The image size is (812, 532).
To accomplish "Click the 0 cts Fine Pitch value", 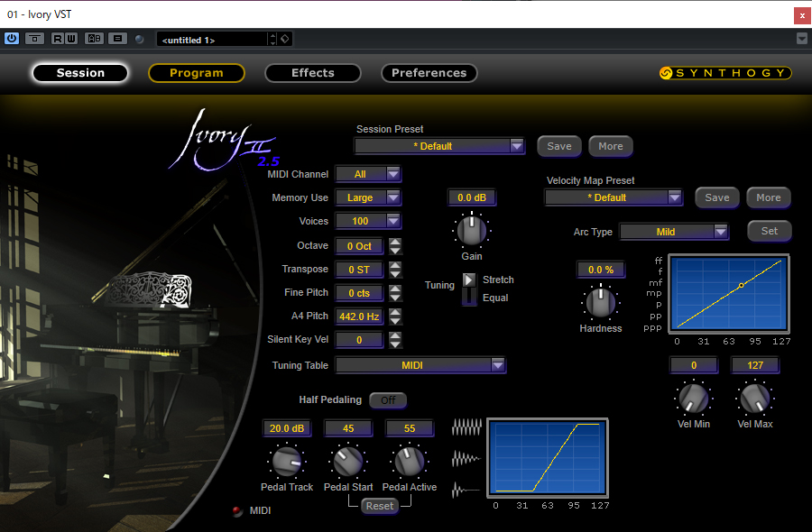I will [359, 293].
